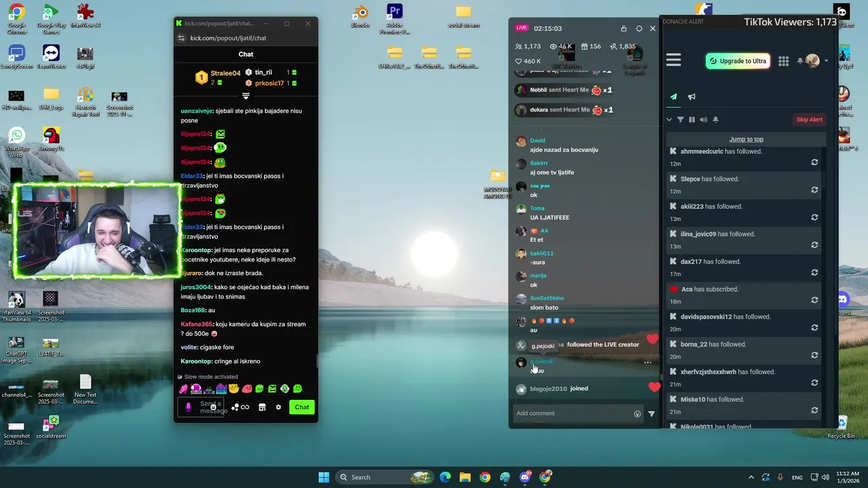Click the infinity icon in Kick chat bar
Screen dimensions: 868x488
coord(245,407)
